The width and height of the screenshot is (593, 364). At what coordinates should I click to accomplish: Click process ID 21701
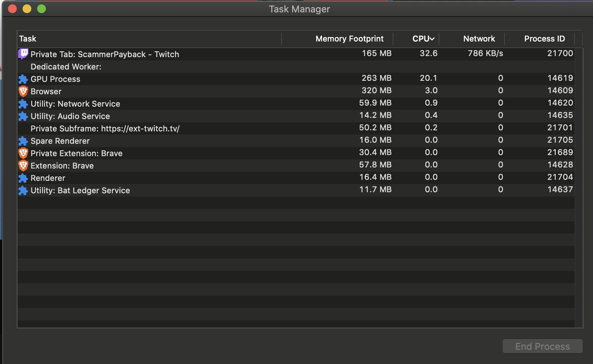pos(560,127)
